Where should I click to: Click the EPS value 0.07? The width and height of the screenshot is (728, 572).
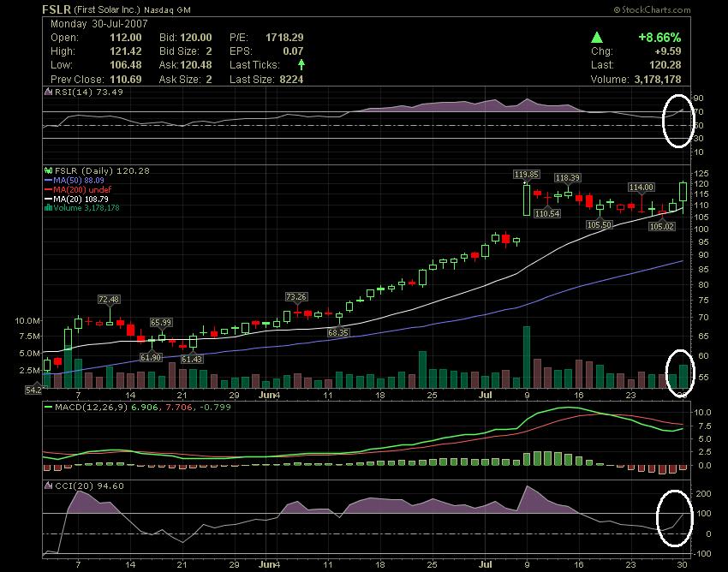click(293, 51)
